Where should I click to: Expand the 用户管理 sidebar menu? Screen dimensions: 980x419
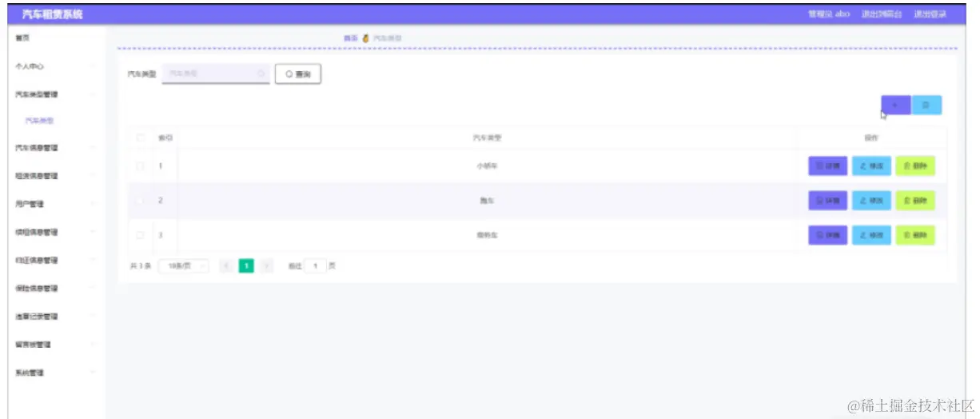[56, 204]
